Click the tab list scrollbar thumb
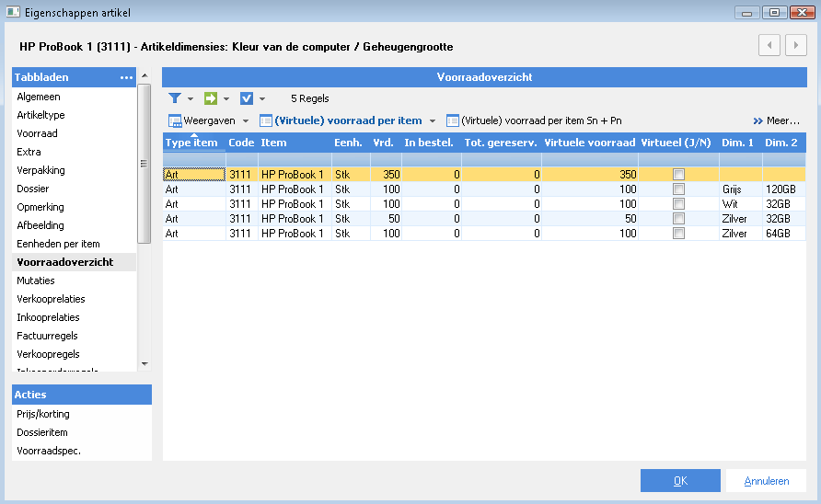821x504 pixels. pos(144,164)
